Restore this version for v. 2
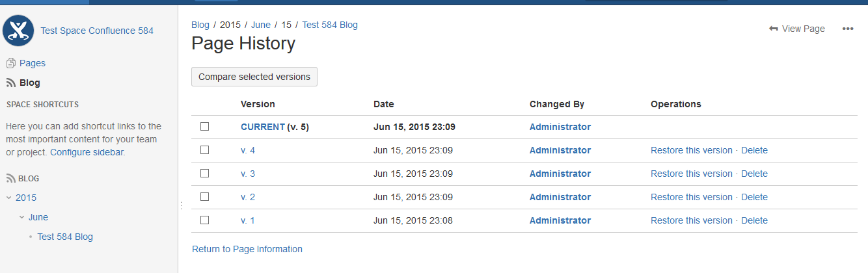This screenshot has width=868, height=273. click(x=691, y=197)
